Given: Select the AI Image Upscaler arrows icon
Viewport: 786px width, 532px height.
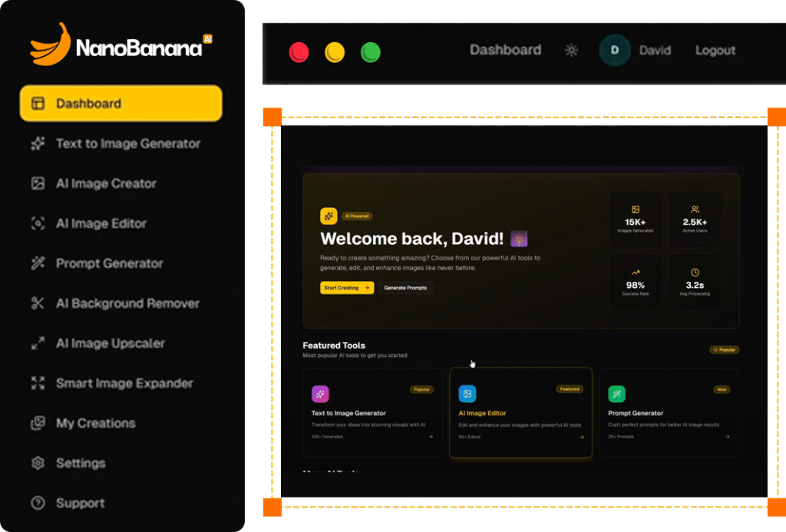Looking at the screenshot, I should point(38,343).
